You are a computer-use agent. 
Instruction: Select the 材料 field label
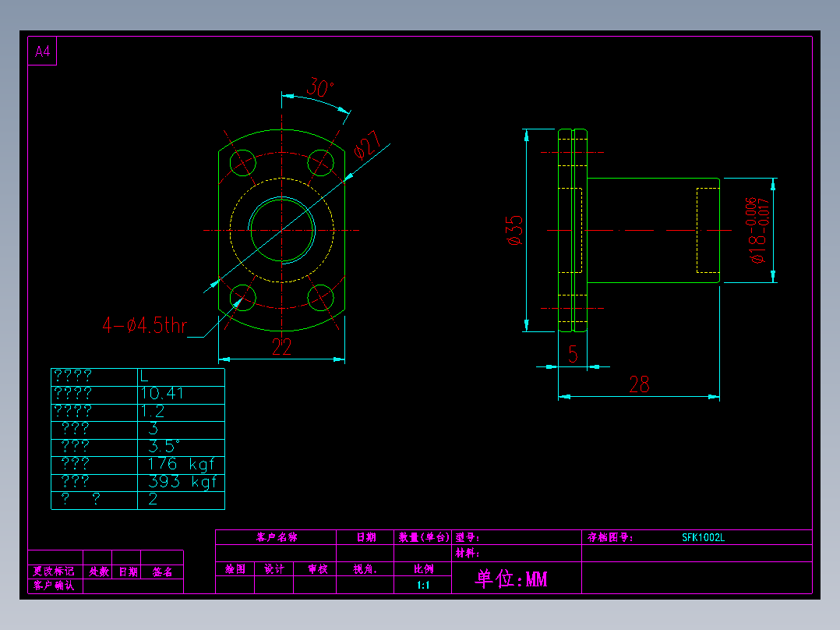pyautogui.click(x=468, y=553)
